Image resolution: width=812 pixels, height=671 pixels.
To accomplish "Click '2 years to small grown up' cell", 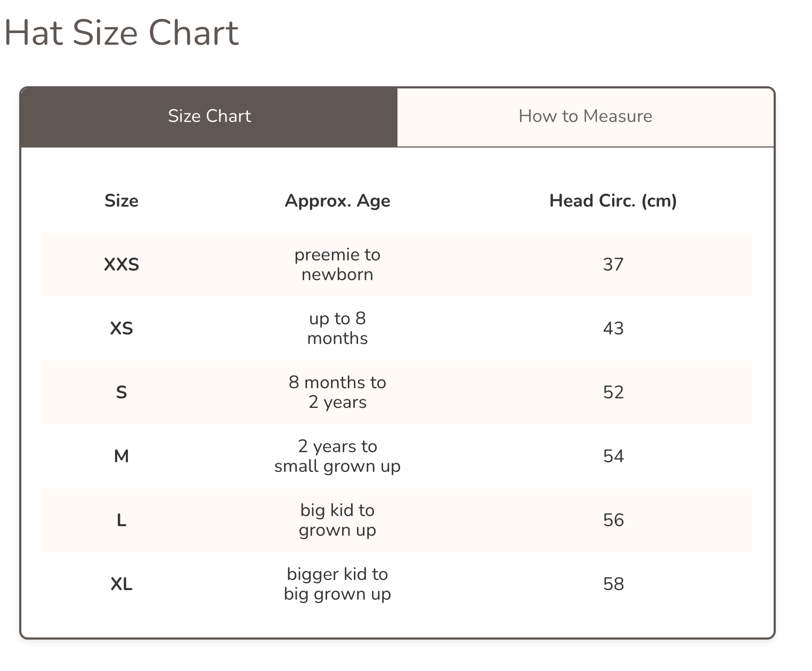I will (x=337, y=456).
